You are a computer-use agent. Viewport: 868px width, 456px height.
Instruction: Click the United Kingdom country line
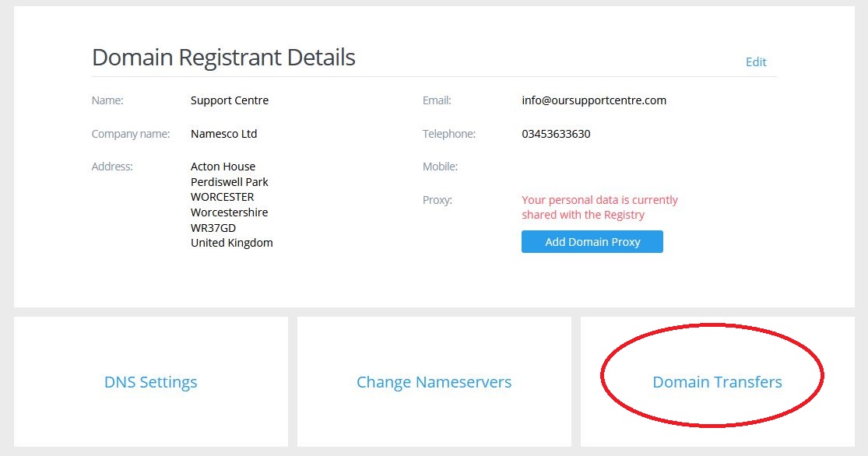231,243
